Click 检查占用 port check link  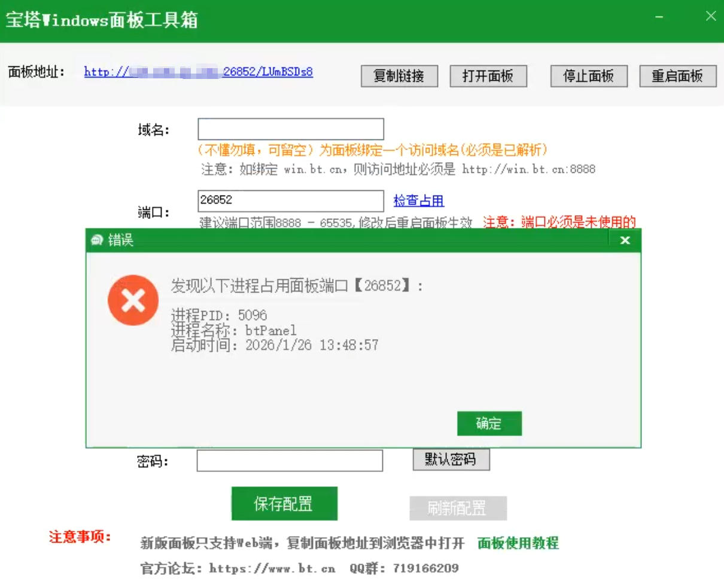418,200
